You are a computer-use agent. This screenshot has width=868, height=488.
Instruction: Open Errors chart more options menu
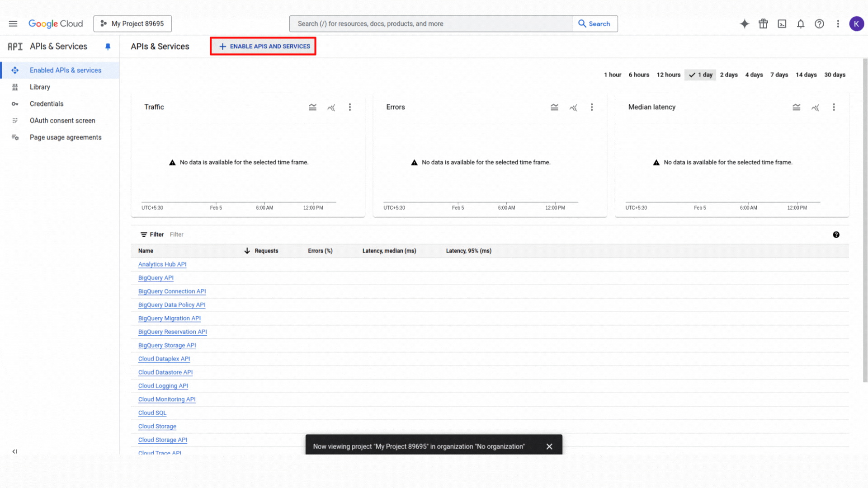point(592,107)
